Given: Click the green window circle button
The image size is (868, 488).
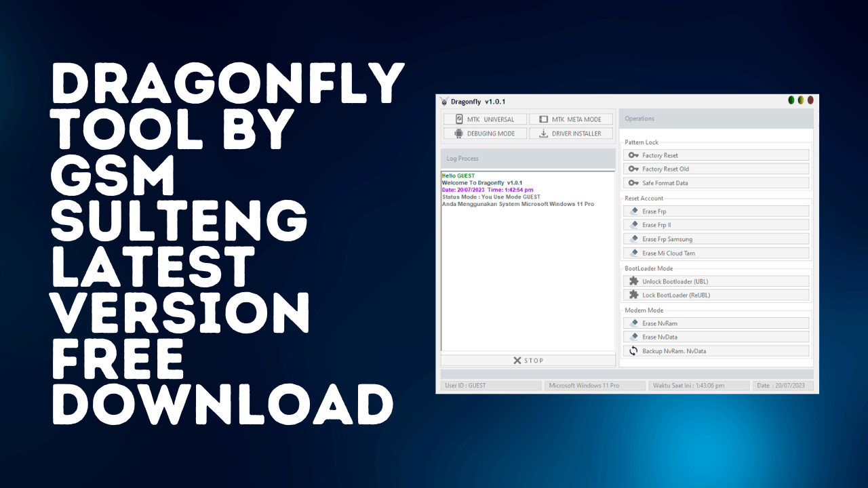Looking at the screenshot, I should tap(791, 100).
